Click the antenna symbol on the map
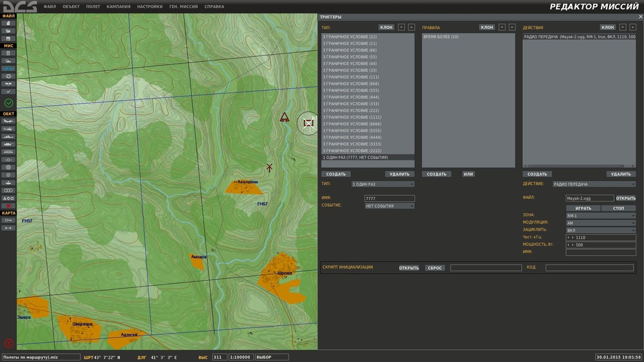 (269, 167)
